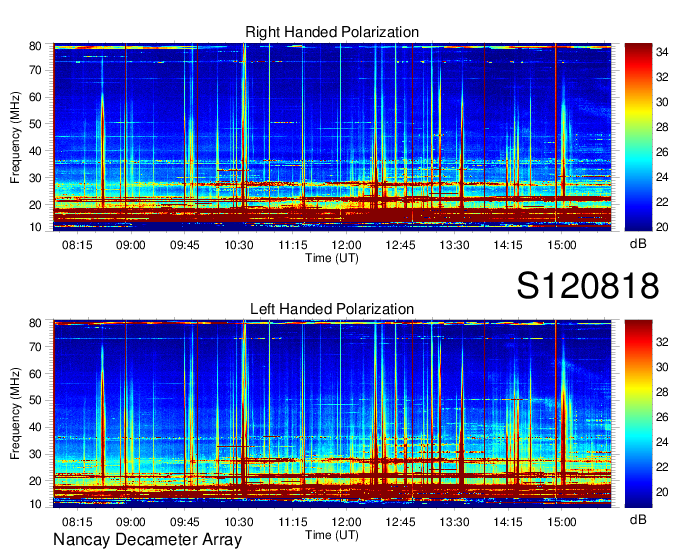Click the "Left Handed Polarization" title
Screen dimensions: 680x552
pyautogui.click(x=332, y=309)
